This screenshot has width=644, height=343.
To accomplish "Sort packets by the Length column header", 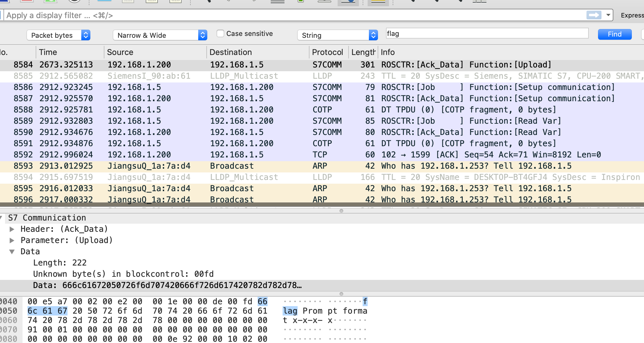I will pyautogui.click(x=363, y=52).
